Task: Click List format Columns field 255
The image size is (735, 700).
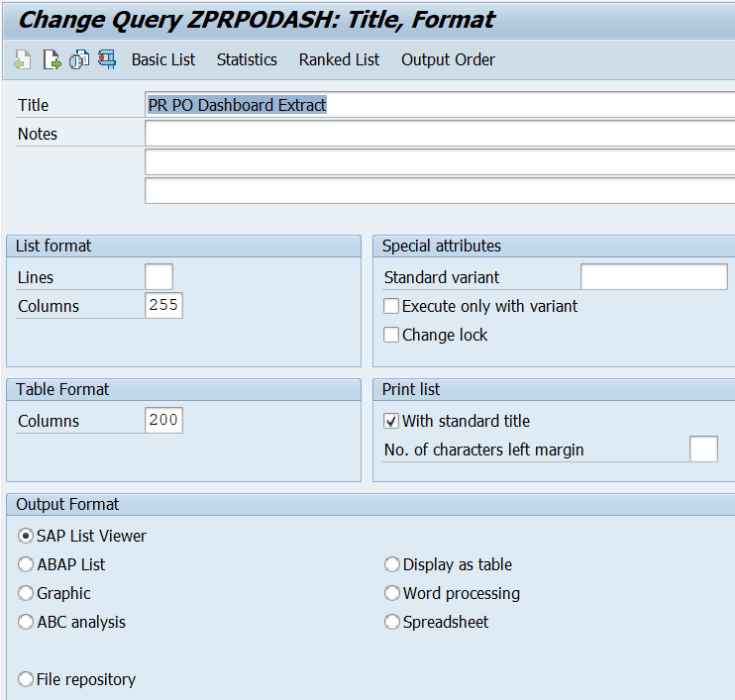Action: [163, 306]
